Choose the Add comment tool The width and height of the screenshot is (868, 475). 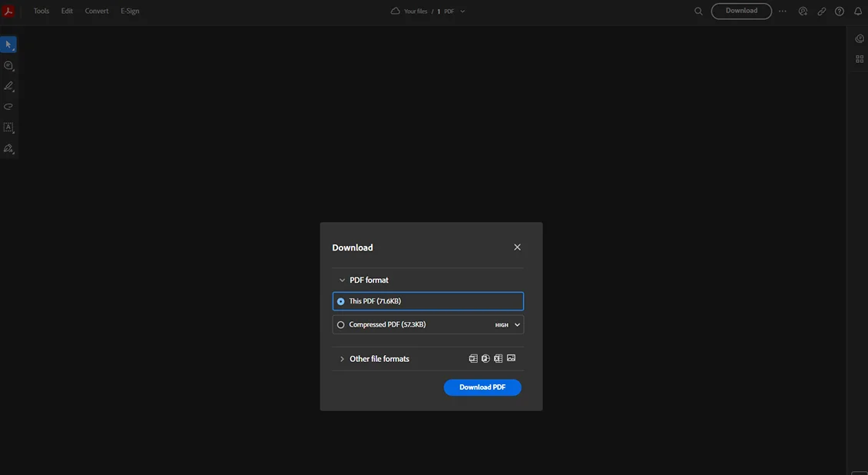point(8,65)
